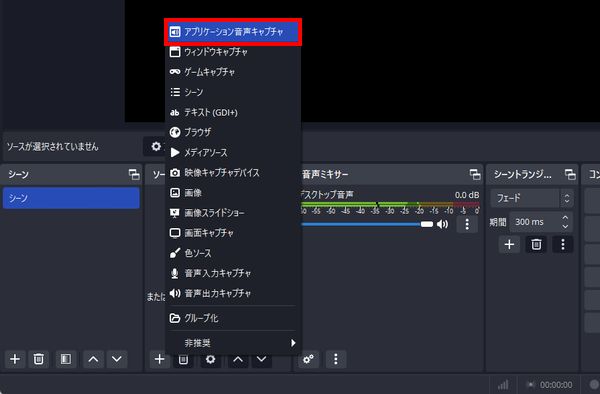Viewport: 600px width, 394px height.
Task: Decrease transition duration with down stepper
Action: pyautogui.click(x=566, y=226)
